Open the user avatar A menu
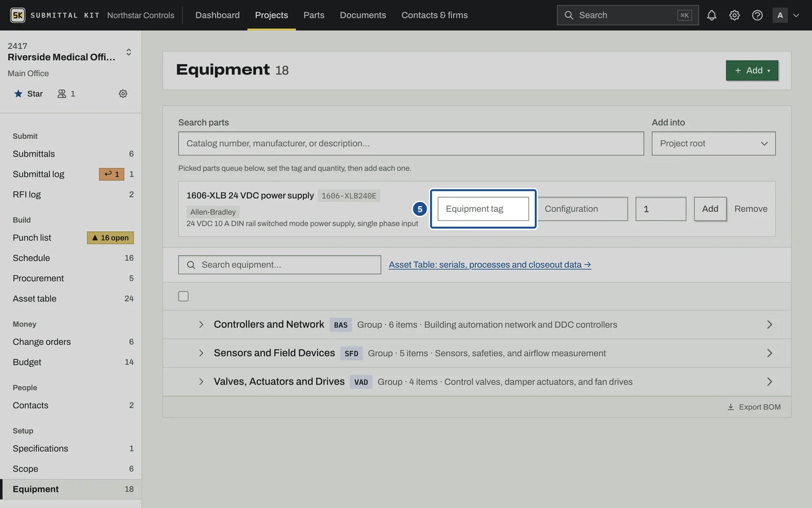Image resolution: width=812 pixels, height=508 pixels. click(786, 15)
